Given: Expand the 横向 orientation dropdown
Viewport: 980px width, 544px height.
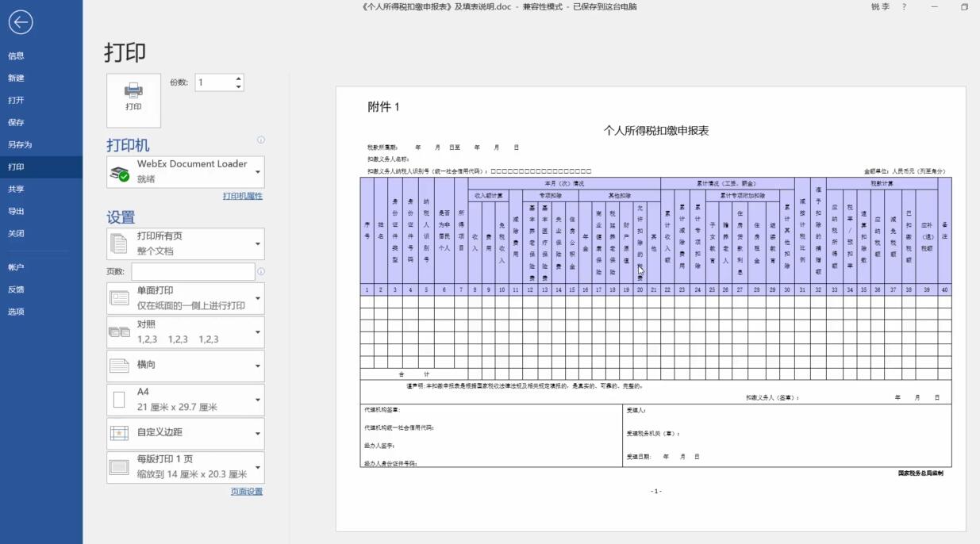Looking at the screenshot, I should click(186, 366).
